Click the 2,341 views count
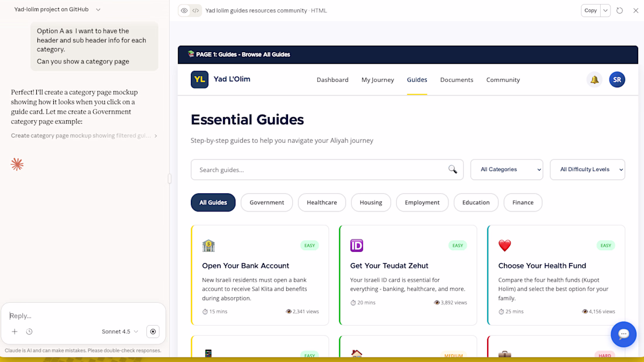Image resolution: width=644 pixels, height=362 pixels. (302, 312)
